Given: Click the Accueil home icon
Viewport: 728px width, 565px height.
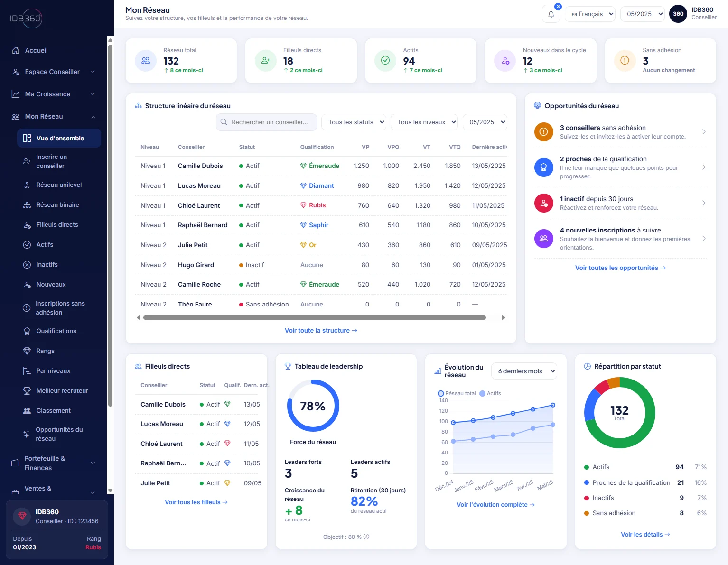Looking at the screenshot, I should click(16, 50).
